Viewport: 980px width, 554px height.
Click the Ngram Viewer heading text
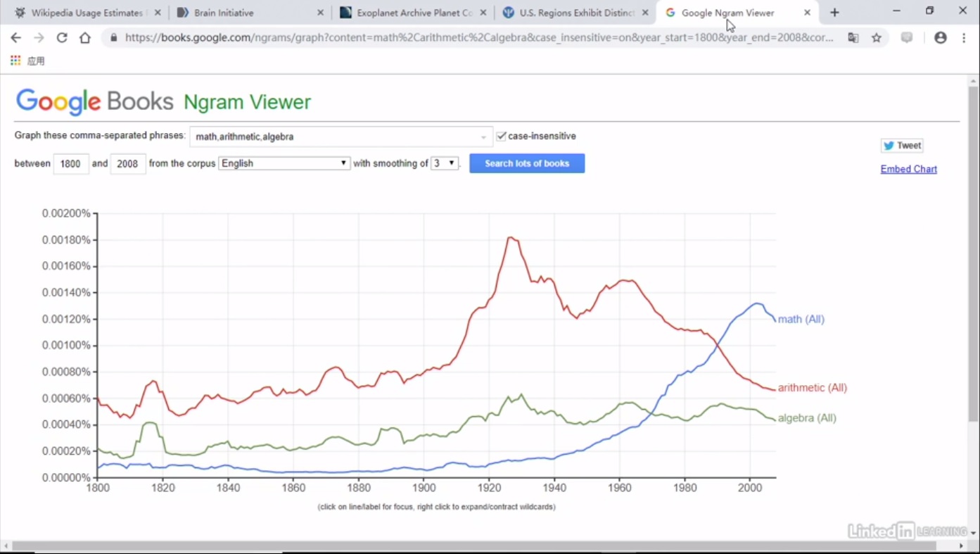247,102
